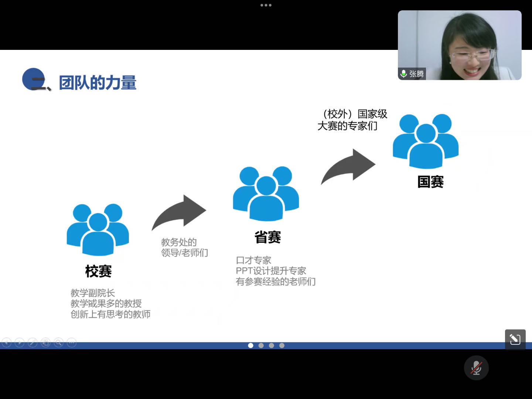Image resolution: width=532 pixels, height=399 pixels.
Task: Click the slide title 团队的力量
Action: (98, 83)
